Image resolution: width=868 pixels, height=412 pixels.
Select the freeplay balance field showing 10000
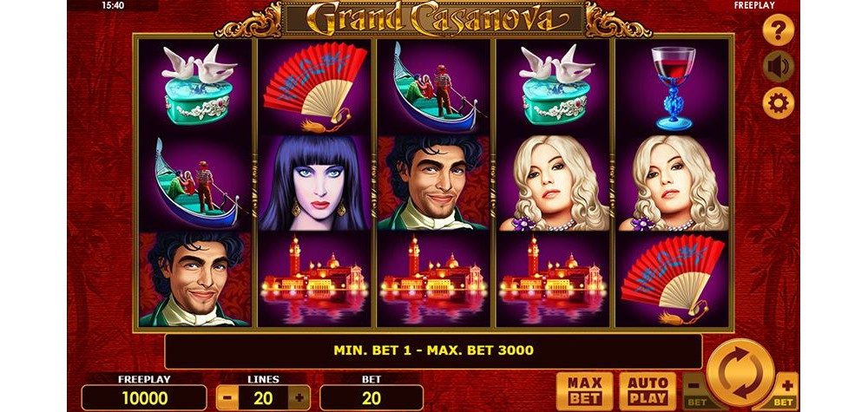click(144, 397)
